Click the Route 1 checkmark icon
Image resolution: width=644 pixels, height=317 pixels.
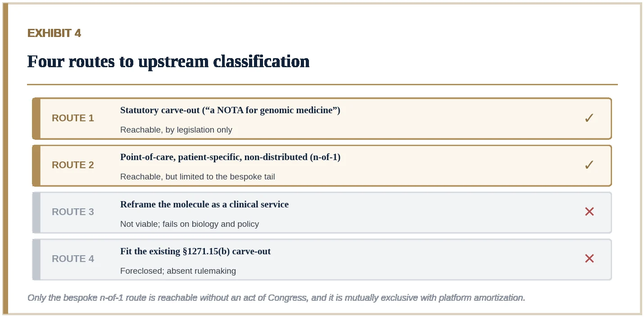589,118
